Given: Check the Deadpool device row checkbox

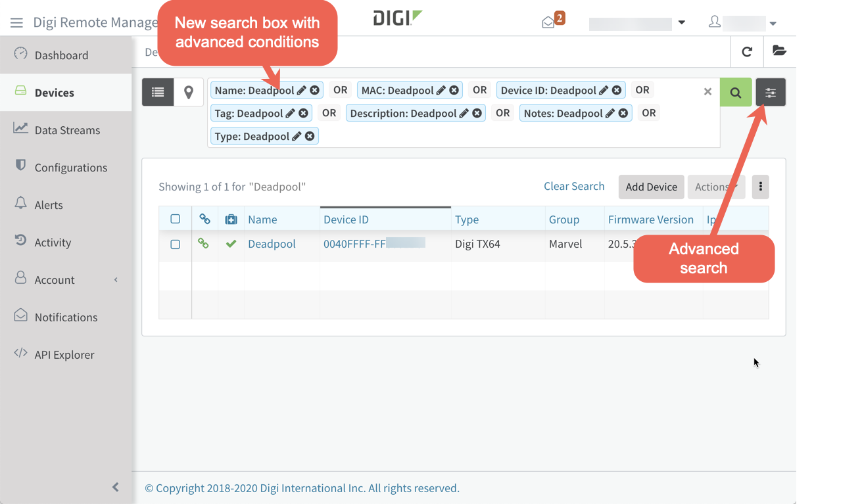Looking at the screenshot, I should click(175, 244).
